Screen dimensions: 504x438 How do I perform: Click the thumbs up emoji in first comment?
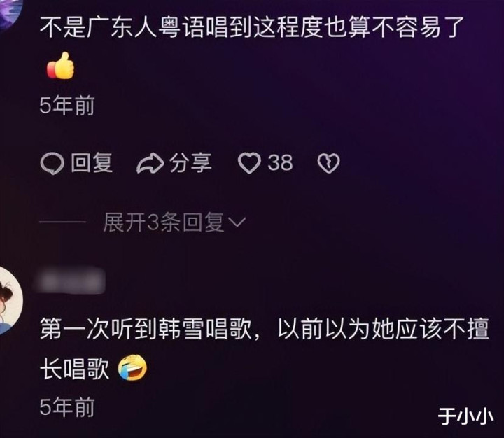point(61,66)
